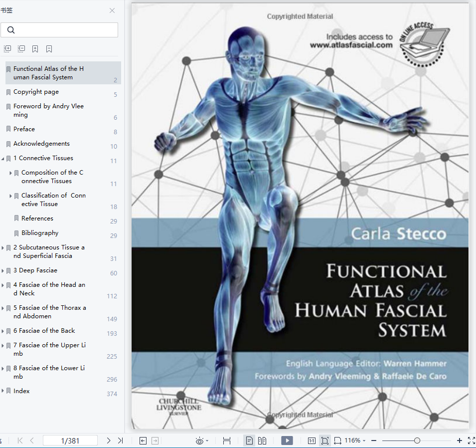Select the 1 Connective Tissues bookmark text

click(x=43, y=158)
